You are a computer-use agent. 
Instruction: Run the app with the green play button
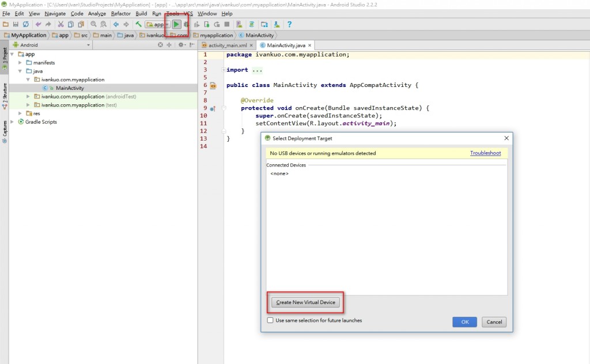pos(176,24)
